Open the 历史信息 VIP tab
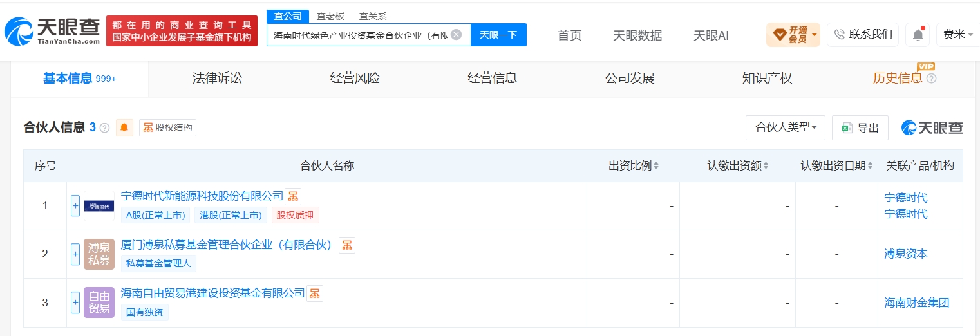This screenshot has width=980, height=336. click(898, 79)
